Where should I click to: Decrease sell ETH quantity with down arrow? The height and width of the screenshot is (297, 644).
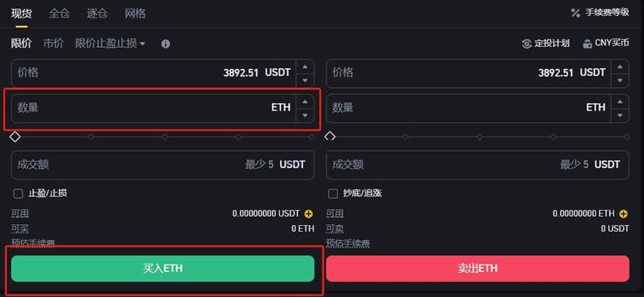tap(620, 115)
